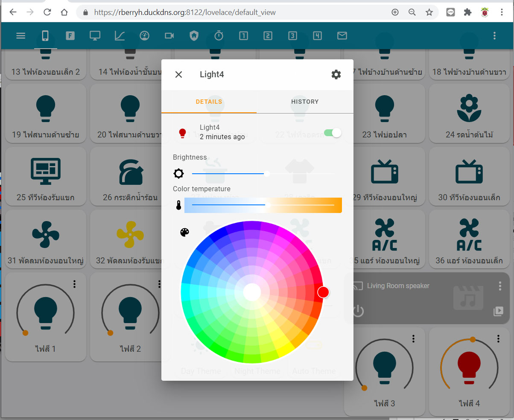Open the camera view tab icon
Screen dimensions: 514x420
169,36
